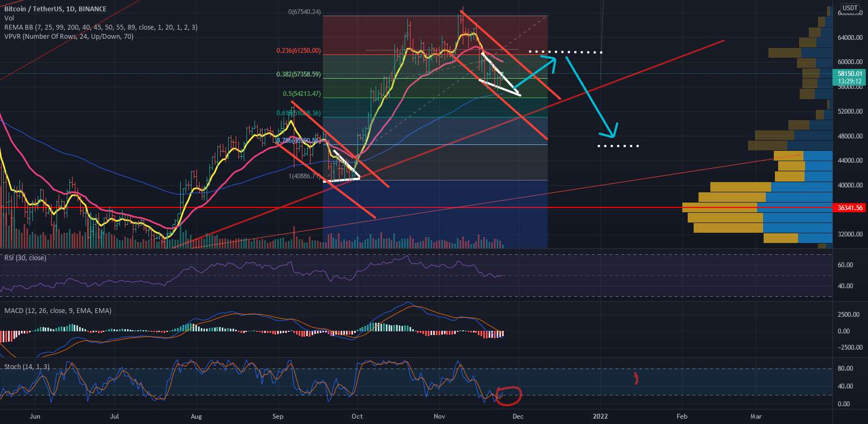Click the Mar label on time axis
The height and width of the screenshot is (424, 868).
[x=756, y=416]
